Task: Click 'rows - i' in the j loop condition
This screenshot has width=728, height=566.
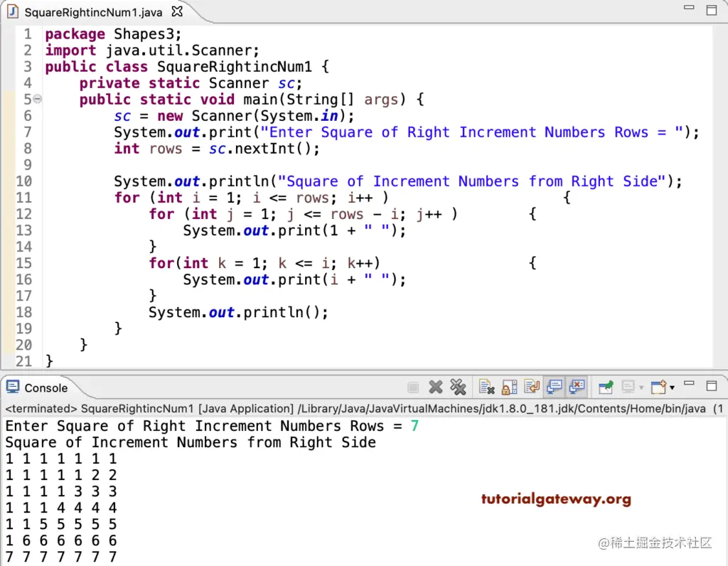Action: click(365, 214)
